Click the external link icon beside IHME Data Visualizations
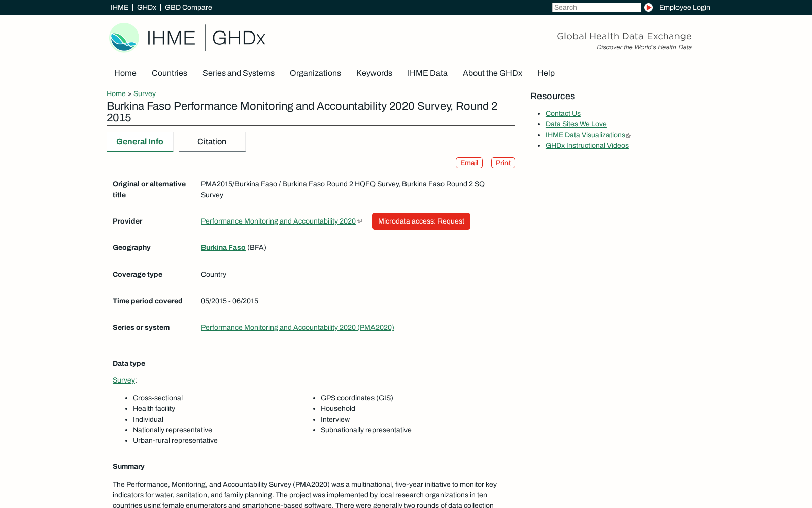 click(629, 135)
